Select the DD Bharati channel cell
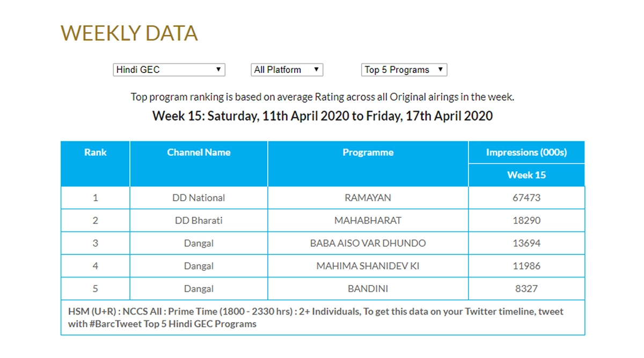 199,221
